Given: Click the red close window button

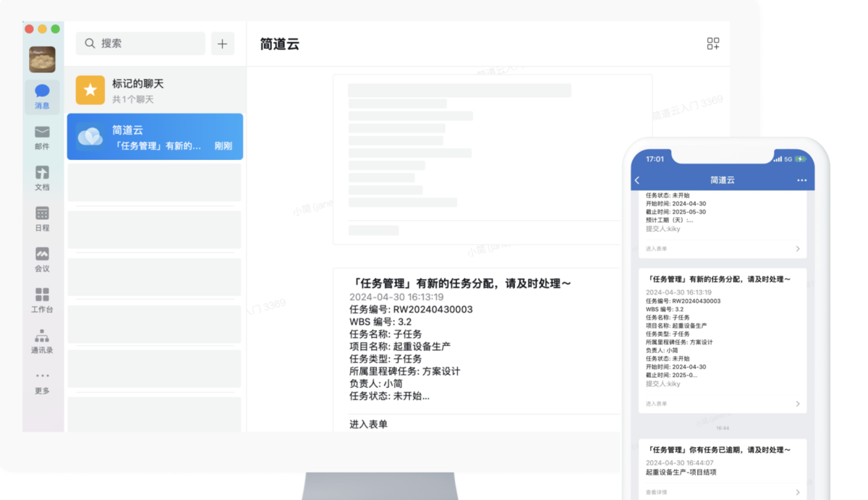Looking at the screenshot, I should [x=30, y=29].
